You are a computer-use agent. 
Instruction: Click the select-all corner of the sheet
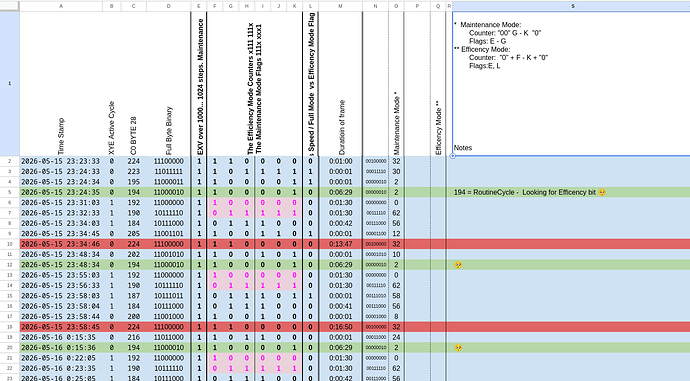(10, 6)
